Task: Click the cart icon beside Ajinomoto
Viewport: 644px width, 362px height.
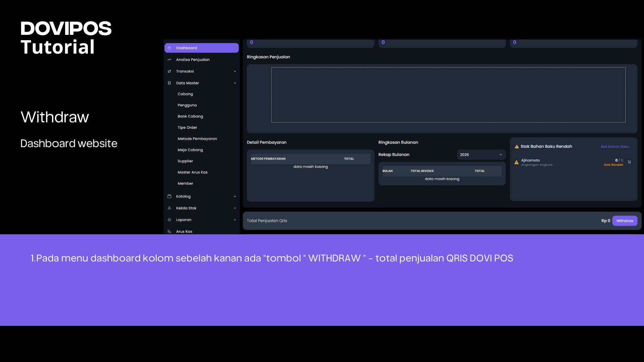Action: coord(629,162)
